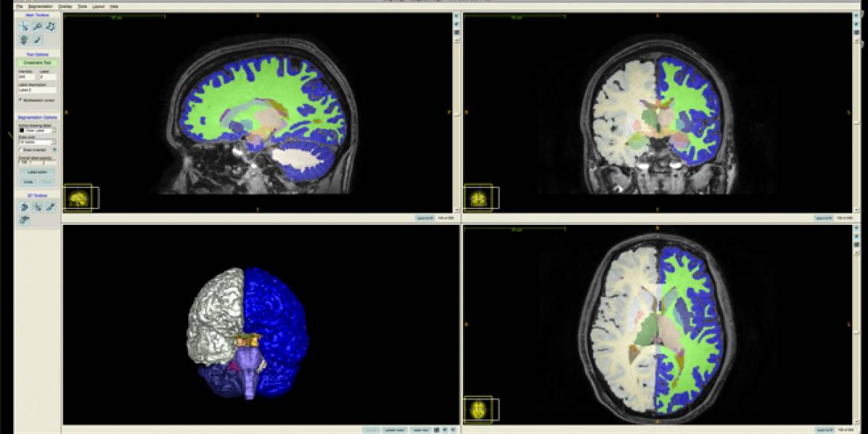The height and width of the screenshot is (434, 868).
Task: Click the Undo button
Action: (x=28, y=182)
